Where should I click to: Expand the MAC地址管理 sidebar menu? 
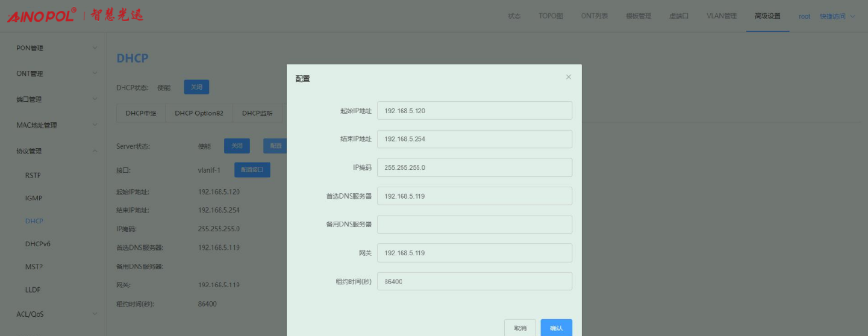55,125
